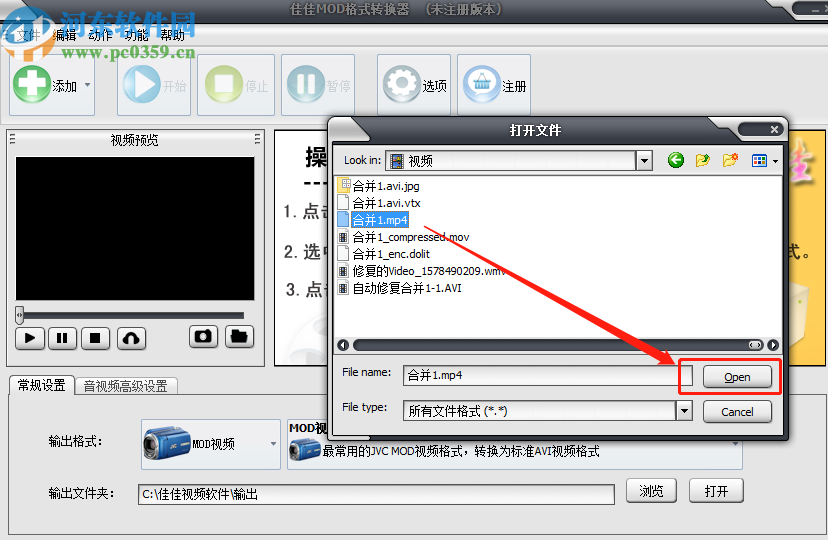This screenshot has height=540, width=828.
Task: Click the 合并1.avi.jpg image file icon
Action: [344, 185]
